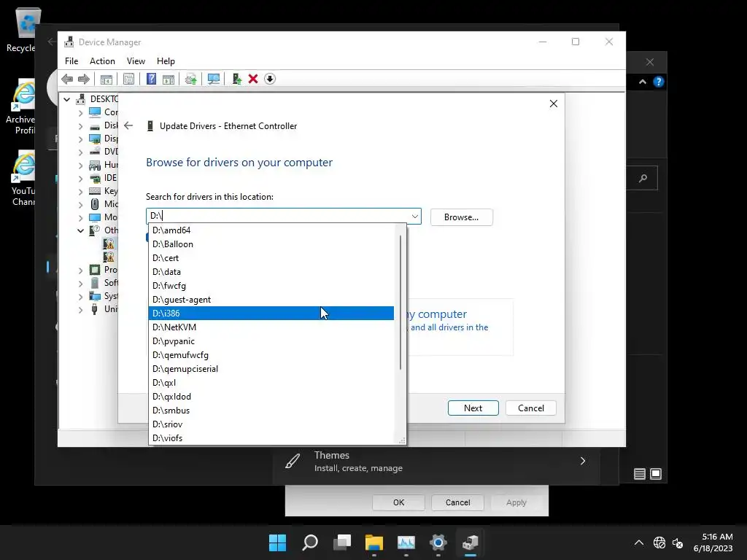Expand the 'Pro' processors tree node
747x560 pixels.
point(80,271)
